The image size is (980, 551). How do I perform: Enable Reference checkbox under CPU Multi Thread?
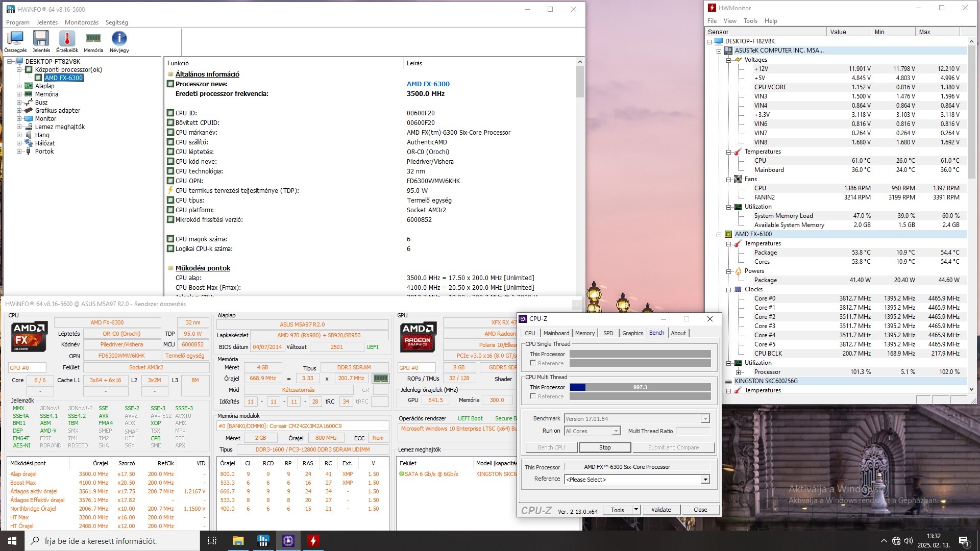coord(533,396)
